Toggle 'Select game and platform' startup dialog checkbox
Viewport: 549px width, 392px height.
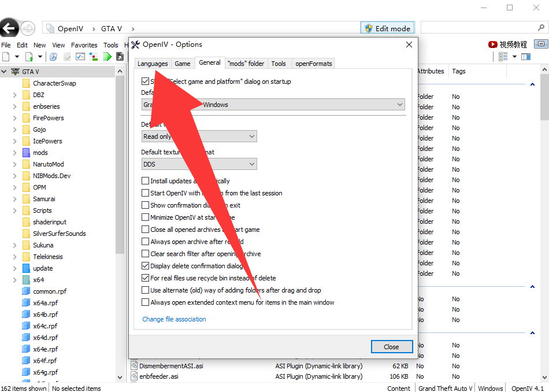[145, 82]
